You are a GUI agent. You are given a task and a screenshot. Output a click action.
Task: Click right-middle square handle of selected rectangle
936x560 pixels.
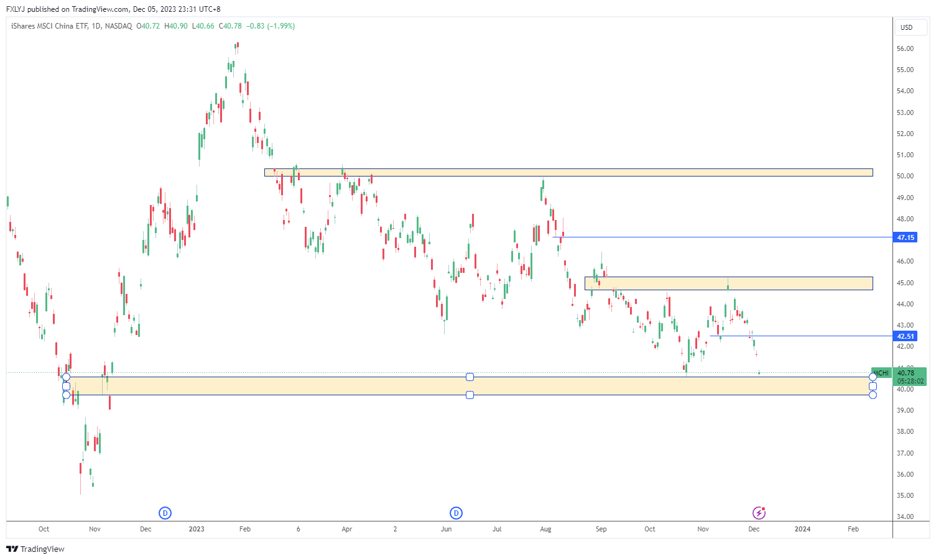click(x=873, y=386)
